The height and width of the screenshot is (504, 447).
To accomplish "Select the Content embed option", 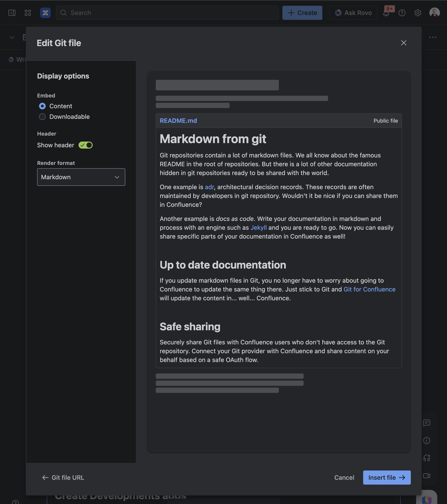I will point(42,106).
